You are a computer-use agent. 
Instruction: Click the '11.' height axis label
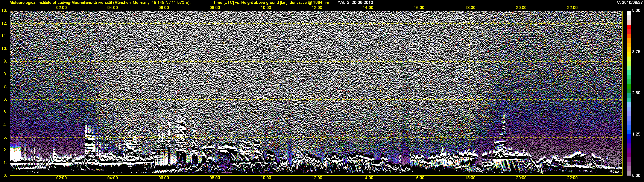click(x=4, y=36)
